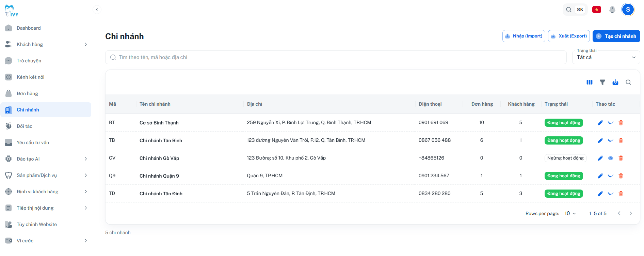Delete the Cơ sở Bình Thạnh branch
This screenshot has height=256, width=644.
coord(621,123)
